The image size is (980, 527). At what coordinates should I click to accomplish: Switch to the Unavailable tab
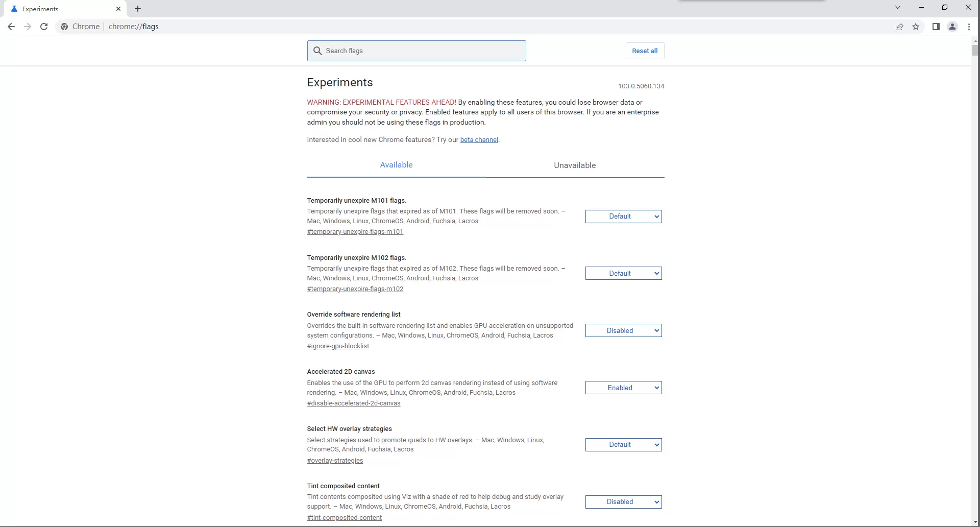575,165
